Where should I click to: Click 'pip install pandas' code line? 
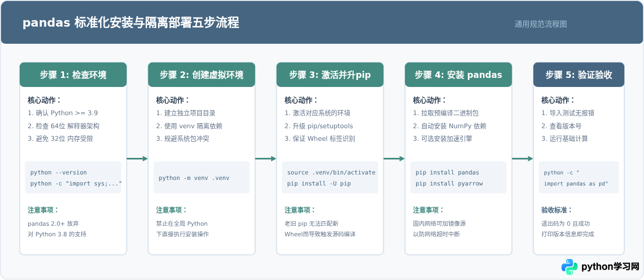tap(447, 172)
